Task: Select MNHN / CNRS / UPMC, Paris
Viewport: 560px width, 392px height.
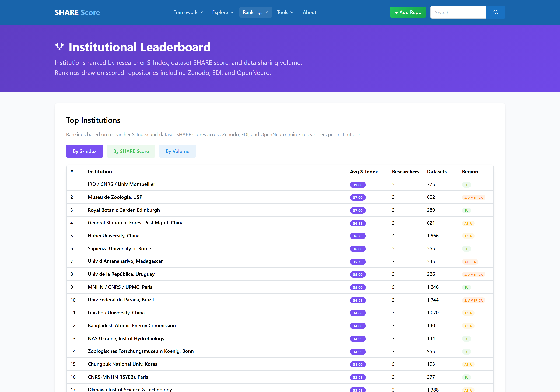Action: point(120,287)
